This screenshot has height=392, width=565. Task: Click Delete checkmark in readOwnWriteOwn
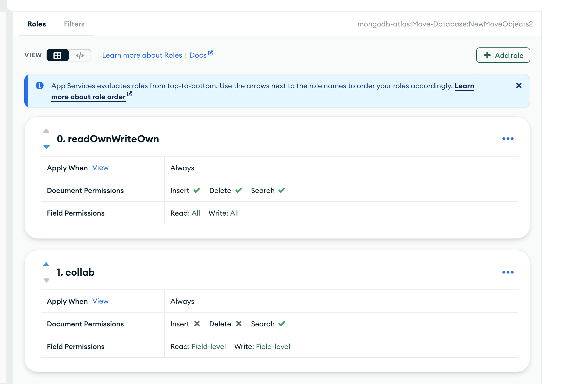pyautogui.click(x=239, y=190)
